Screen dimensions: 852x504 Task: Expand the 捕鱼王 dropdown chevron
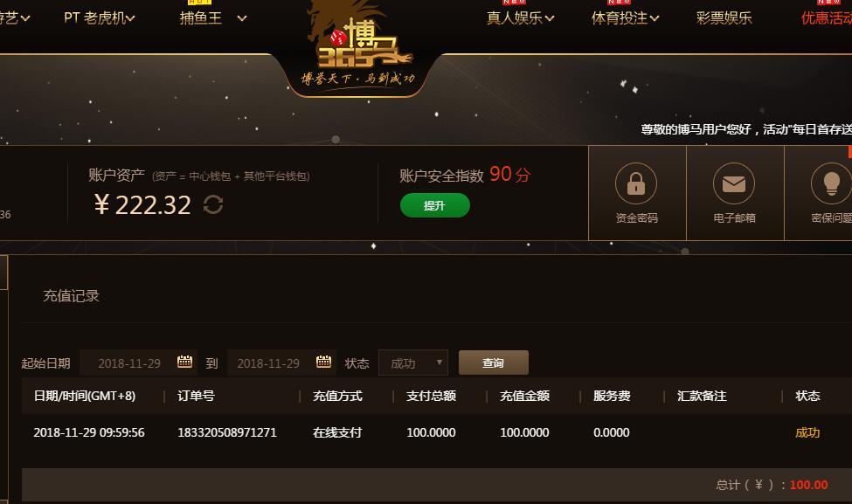[242, 18]
